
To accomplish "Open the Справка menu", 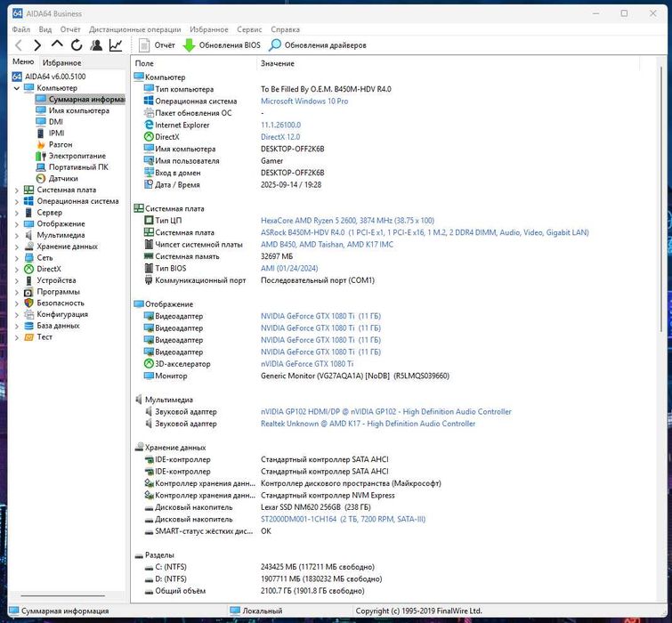I will point(285,29).
